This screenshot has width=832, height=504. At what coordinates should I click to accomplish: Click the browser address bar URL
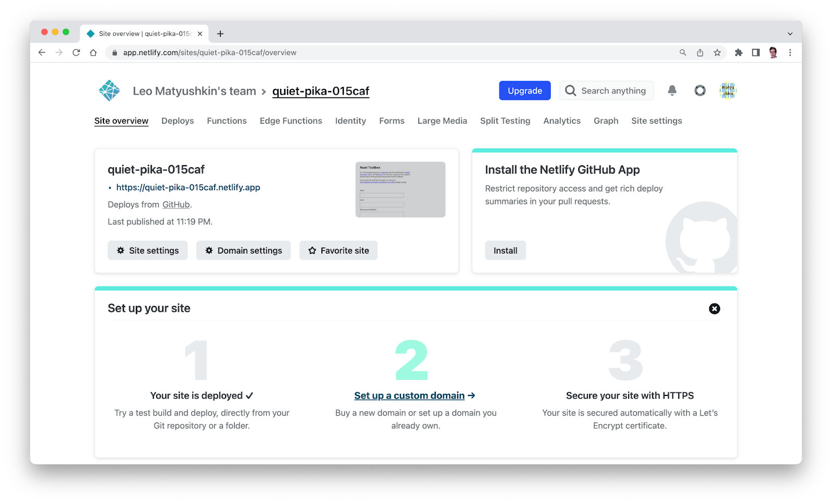(210, 52)
